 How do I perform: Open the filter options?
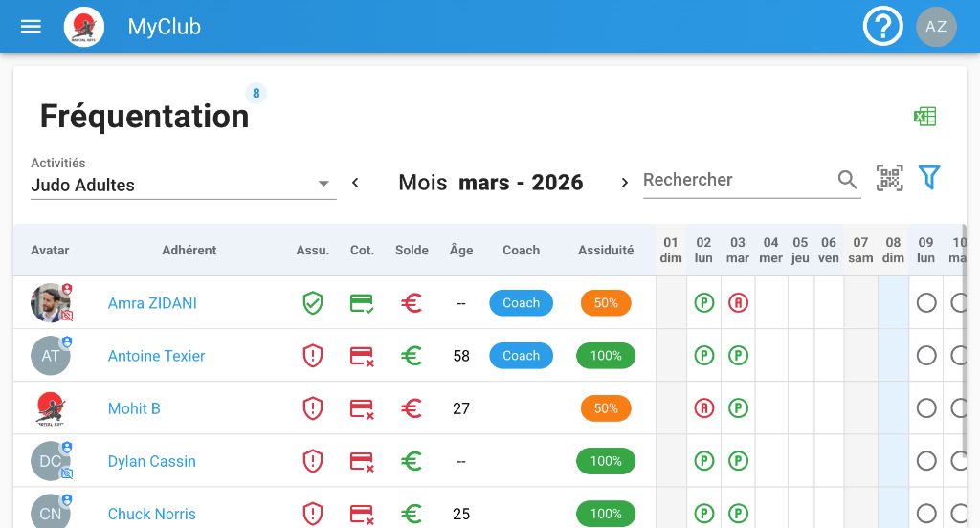coord(929,178)
